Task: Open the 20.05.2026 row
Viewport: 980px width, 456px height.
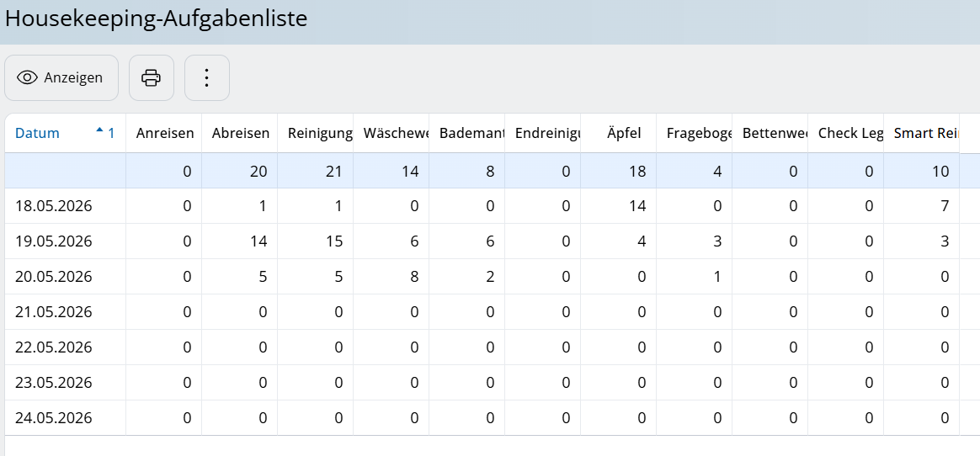Action: click(482, 276)
